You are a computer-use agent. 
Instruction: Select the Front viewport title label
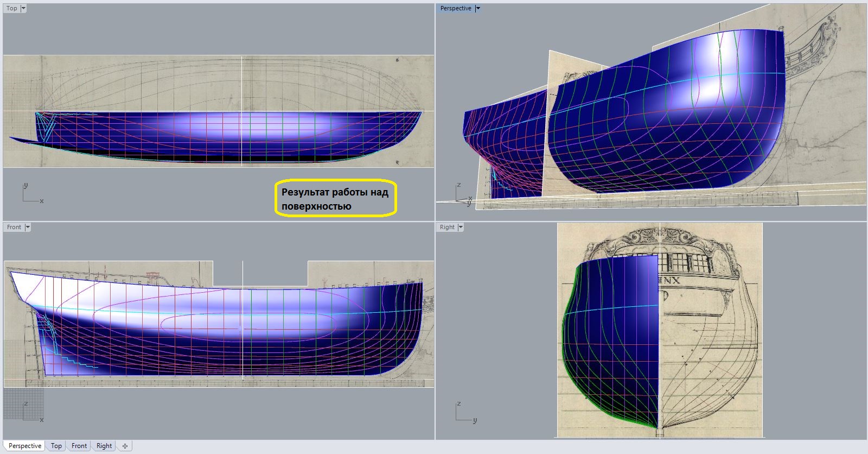pos(14,228)
